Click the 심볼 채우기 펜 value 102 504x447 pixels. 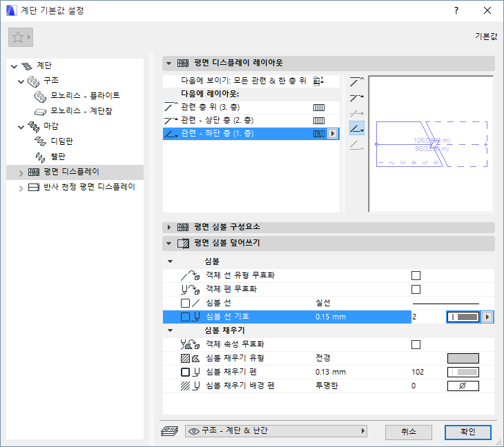coord(418,372)
